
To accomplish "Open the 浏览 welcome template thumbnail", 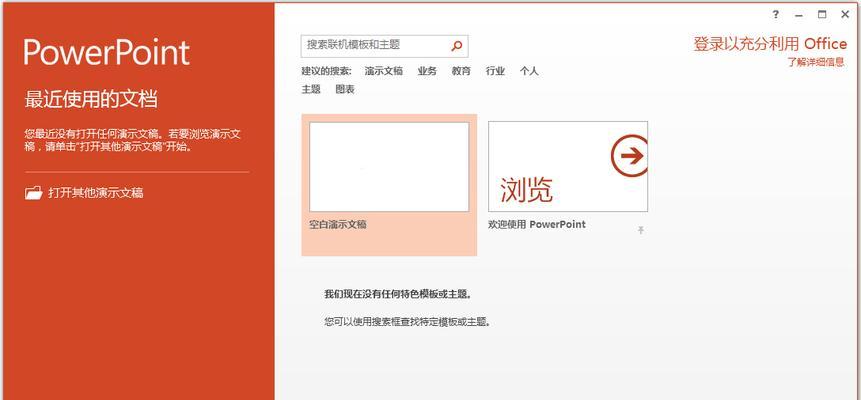I will tap(568, 166).
